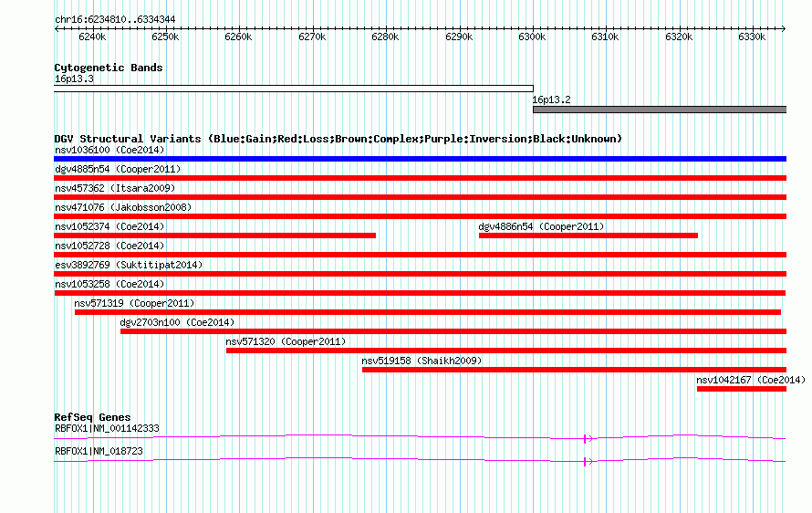Viewport: 812px width, 513px height.
Task: Click the right arrow of the ruler
Action: pos(784,28)
